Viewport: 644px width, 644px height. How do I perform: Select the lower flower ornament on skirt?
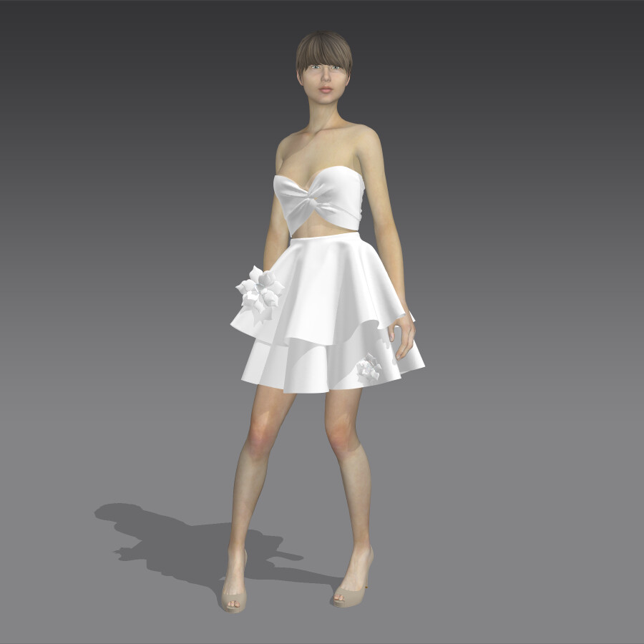pos(369,366)
